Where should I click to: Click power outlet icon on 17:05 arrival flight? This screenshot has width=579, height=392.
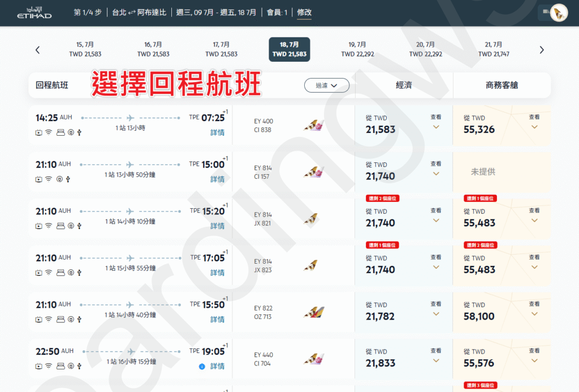coord(71,273)
